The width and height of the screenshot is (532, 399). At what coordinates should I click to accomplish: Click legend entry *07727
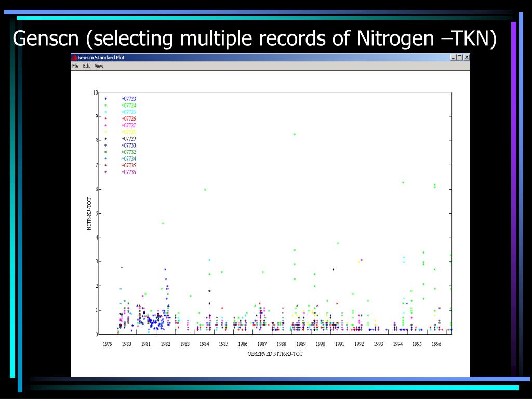(129, 126)
